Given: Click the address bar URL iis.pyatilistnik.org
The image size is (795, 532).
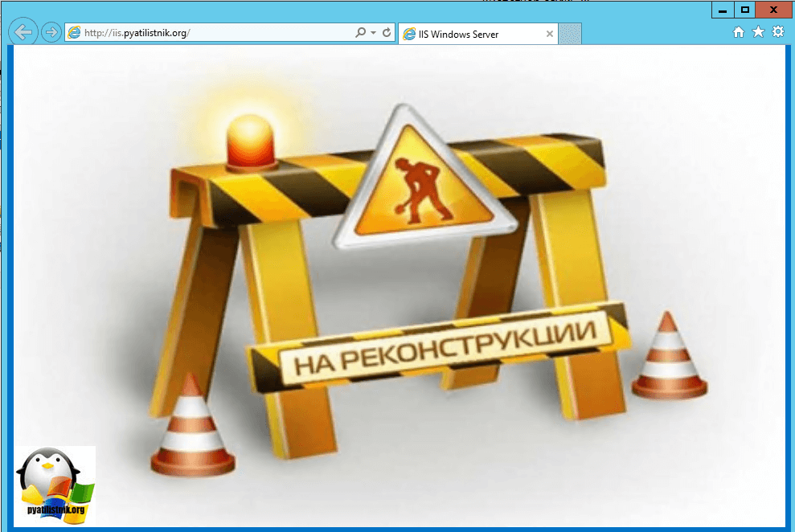Looking at the screenshot, I should [137, 33].
